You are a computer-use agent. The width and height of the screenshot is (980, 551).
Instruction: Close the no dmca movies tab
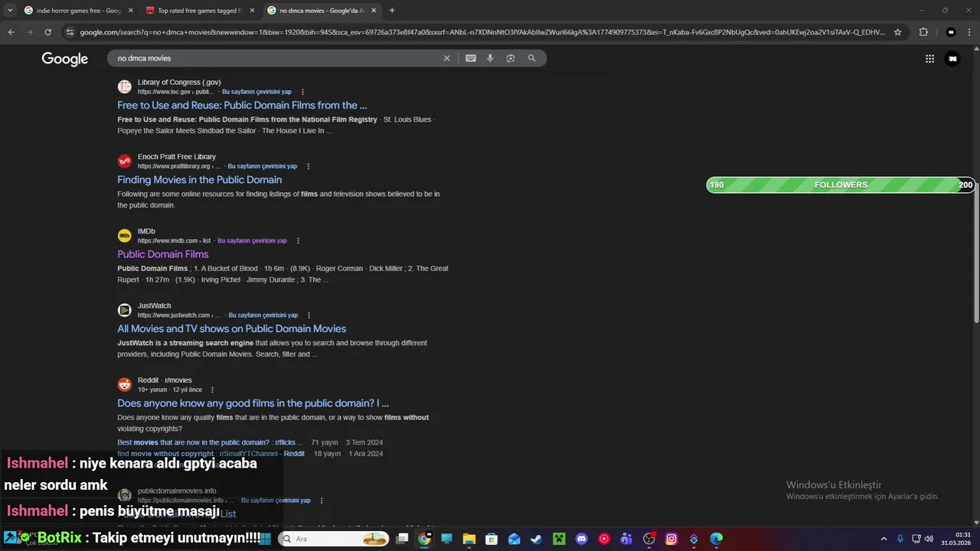click(374, 11)
